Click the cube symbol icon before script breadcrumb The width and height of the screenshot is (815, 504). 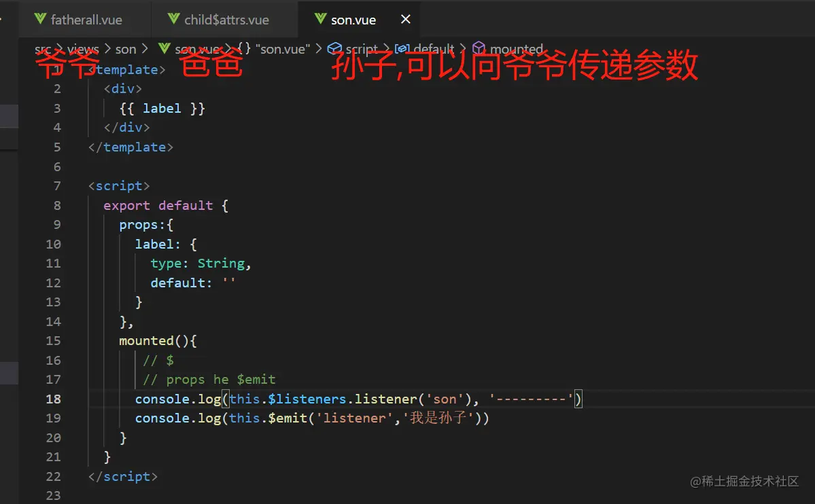pyautogui.click(x=334, y=49)
